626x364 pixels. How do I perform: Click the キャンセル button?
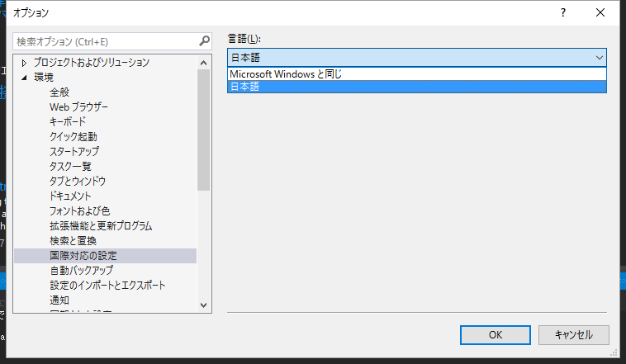point(574,335)
